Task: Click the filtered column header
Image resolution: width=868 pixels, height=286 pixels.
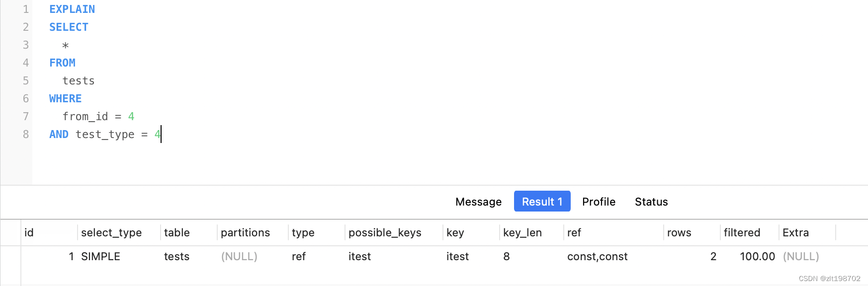Action: [742, 232]
